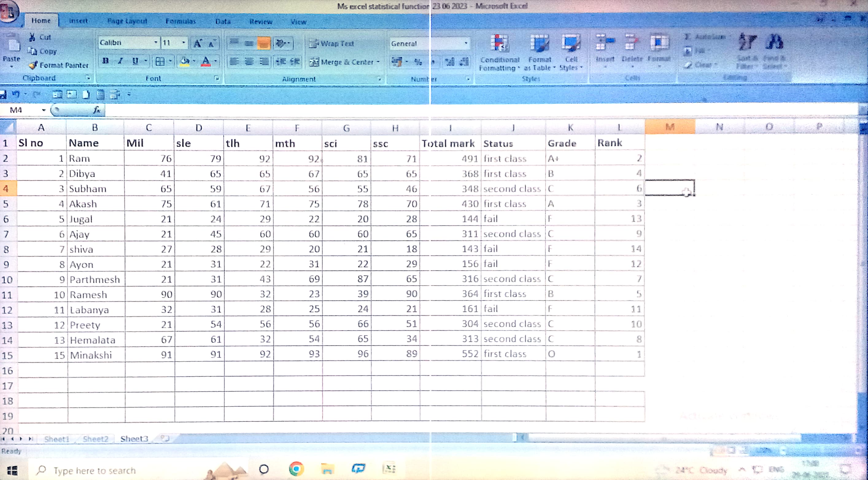Toggle Italic formatting
Screen dimensions: 868x480
point(120,61)
